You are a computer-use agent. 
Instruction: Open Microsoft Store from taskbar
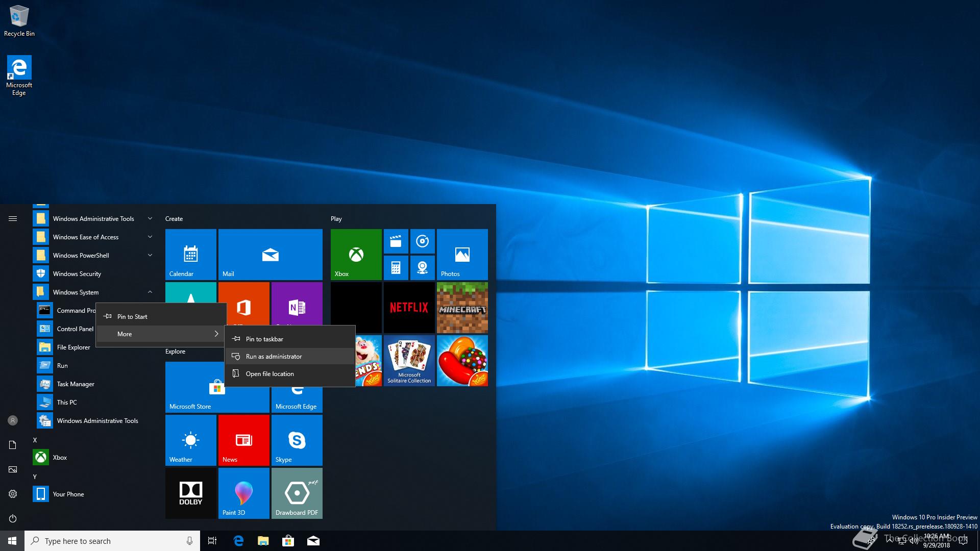click(x=288, y=541)
